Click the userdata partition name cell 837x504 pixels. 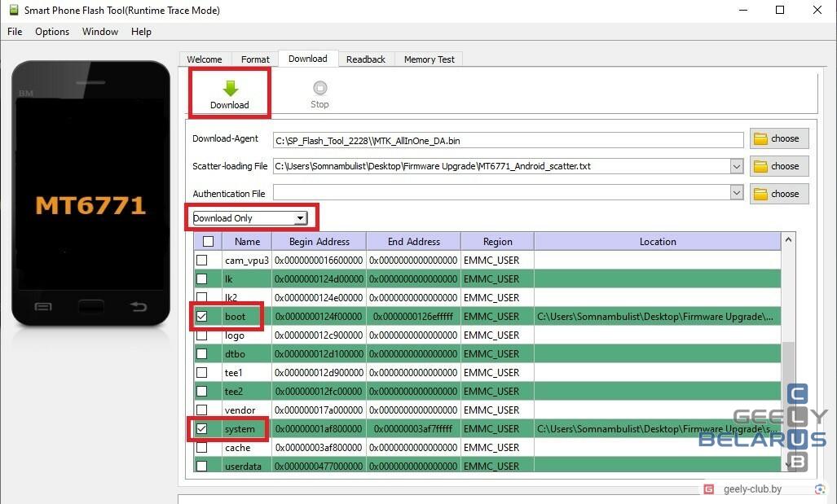(247, 466)
